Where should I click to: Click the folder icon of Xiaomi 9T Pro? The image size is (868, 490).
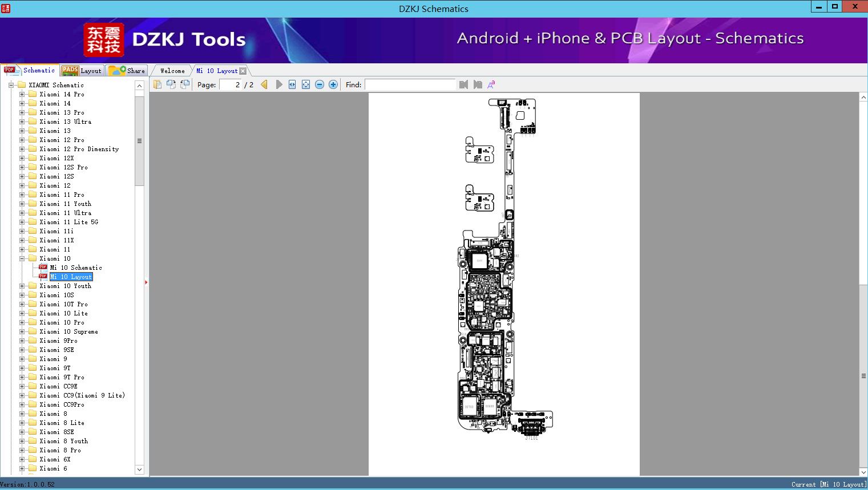33,377
